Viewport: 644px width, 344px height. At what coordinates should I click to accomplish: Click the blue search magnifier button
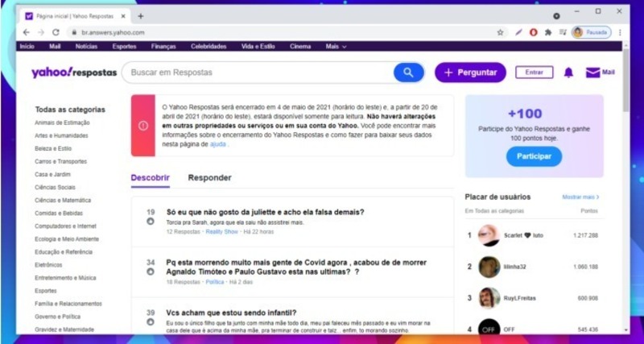click(x=408, y=73)
